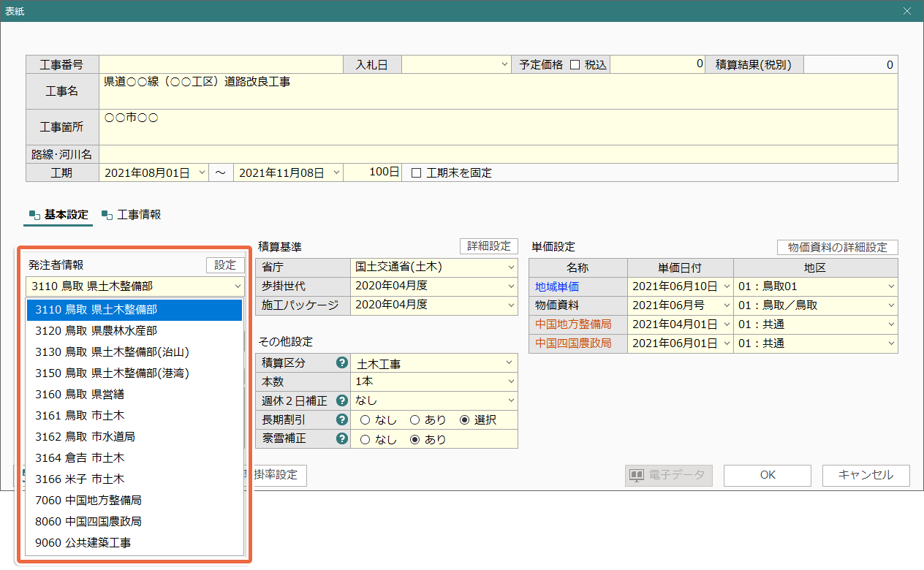Screen dimensions: 924x570
Task: Select 長期割引 選択 radio button
Action: point(464,420)
